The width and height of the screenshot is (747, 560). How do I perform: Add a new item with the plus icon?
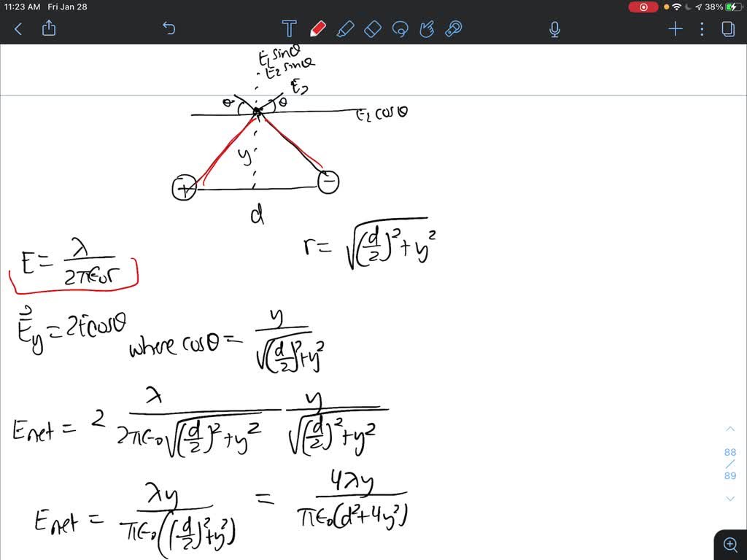coord(675,29)
